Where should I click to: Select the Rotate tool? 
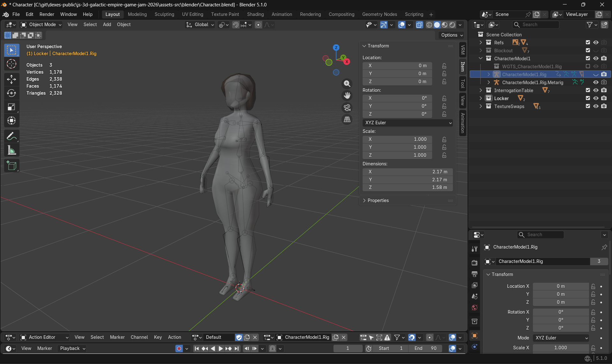(11, 93)
